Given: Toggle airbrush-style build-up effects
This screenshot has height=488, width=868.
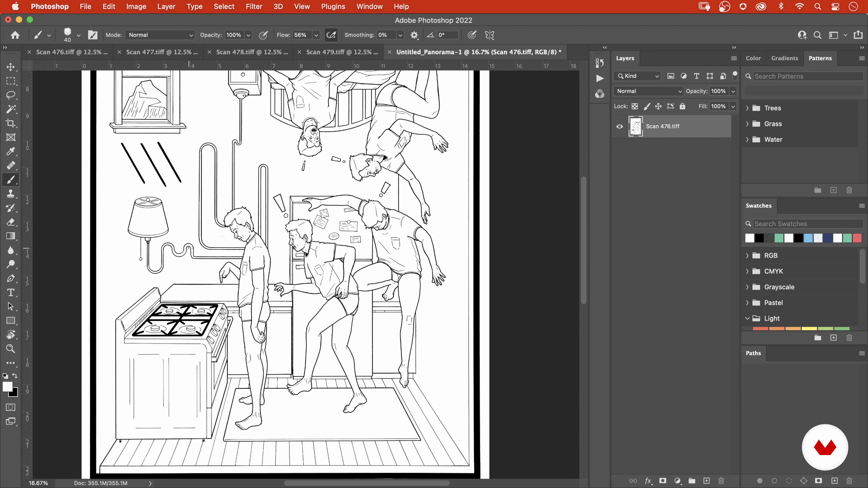Looking at the screenshot, I should [x=331, y=35].
